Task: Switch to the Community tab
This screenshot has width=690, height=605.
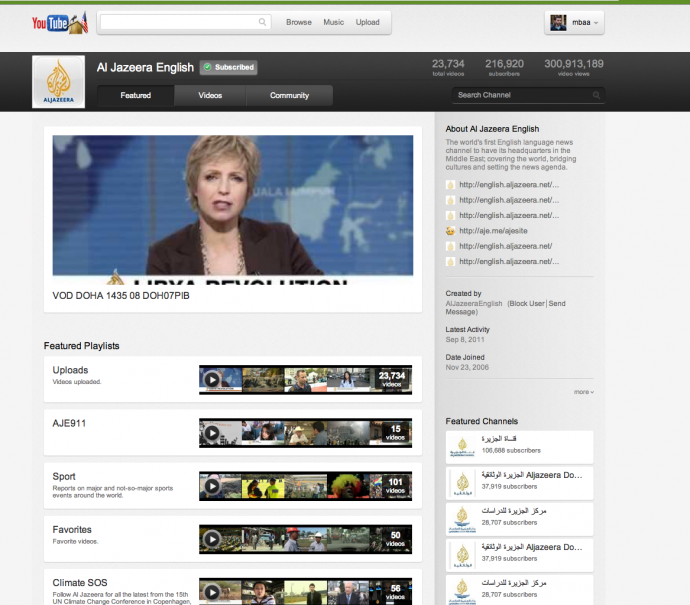Action: (289, 95)
